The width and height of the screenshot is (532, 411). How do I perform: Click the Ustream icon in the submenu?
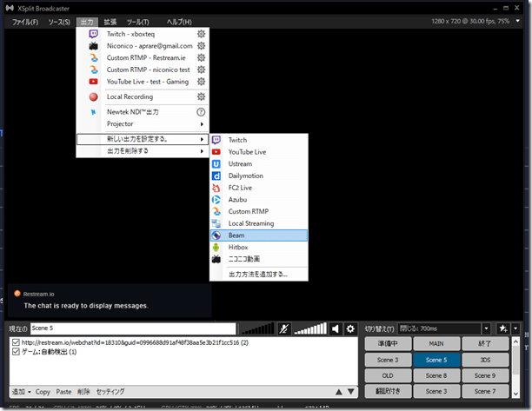(x=216, y=163)
